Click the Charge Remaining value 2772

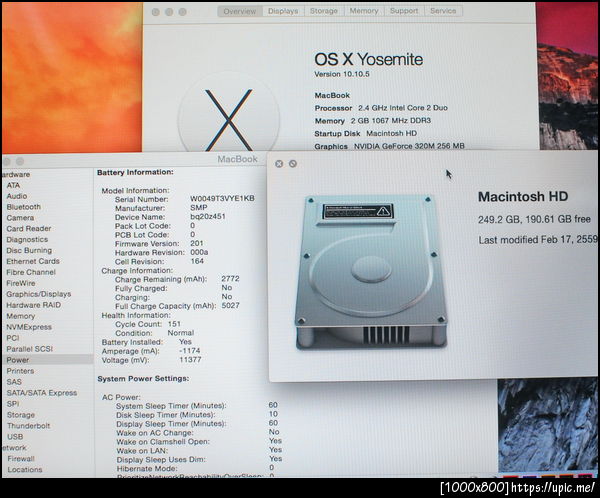tap(230, 279)
